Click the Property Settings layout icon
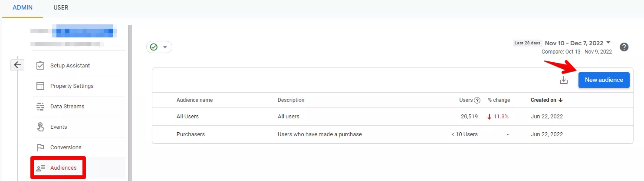The height and width of the screenshot is (181, 644). [40, 86]
